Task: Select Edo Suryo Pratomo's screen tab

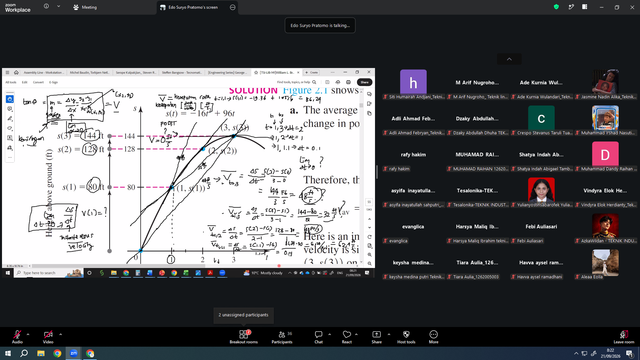Action: pos(193,7)
